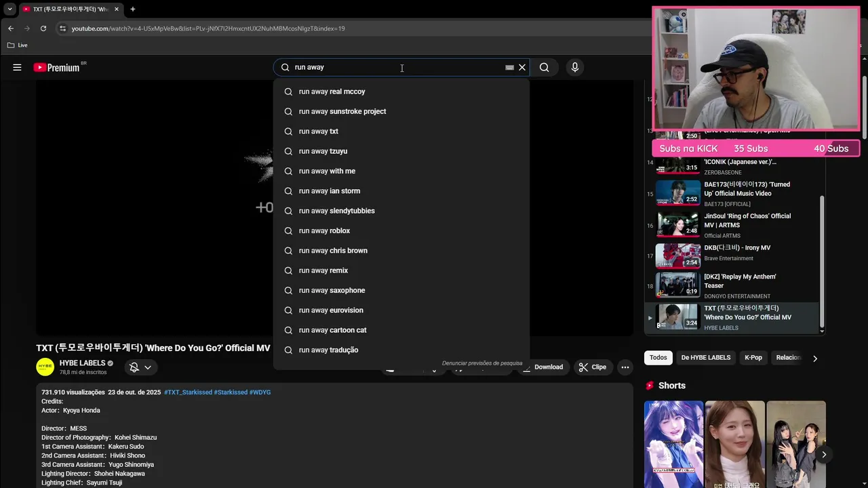The height and width of the screenshot is (488, 868).
Task: Pick suggestion 'run away cartoon cat'
Action: point(401,330)
